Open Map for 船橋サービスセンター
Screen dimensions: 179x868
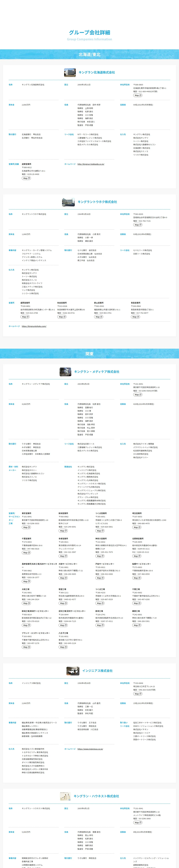click(x=137, y=578)
